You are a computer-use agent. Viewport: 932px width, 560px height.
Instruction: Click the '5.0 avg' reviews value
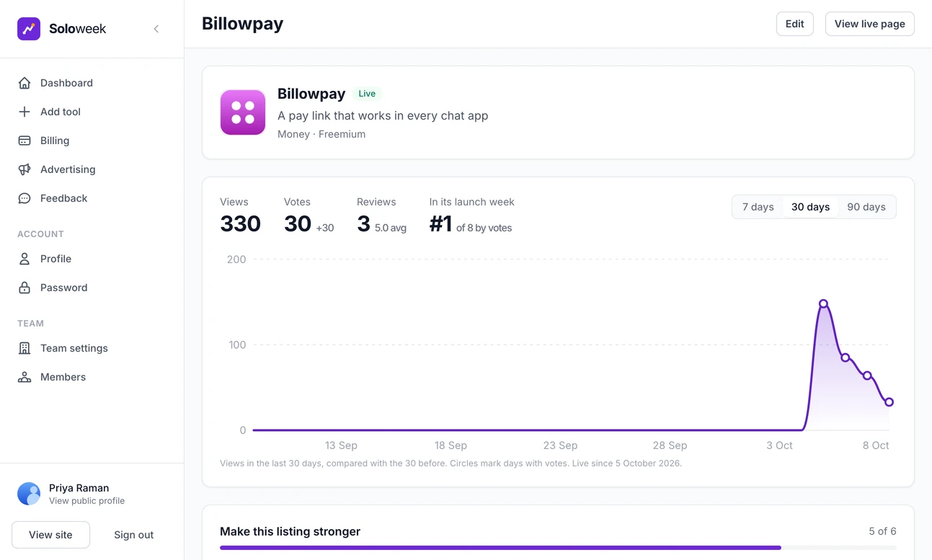click(x=391, y=228)
